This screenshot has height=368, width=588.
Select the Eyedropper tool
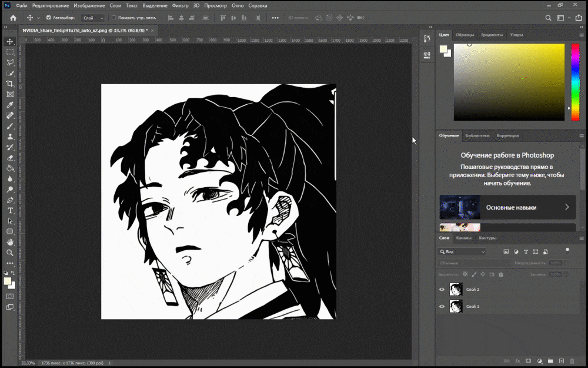[x=10, y=105]
